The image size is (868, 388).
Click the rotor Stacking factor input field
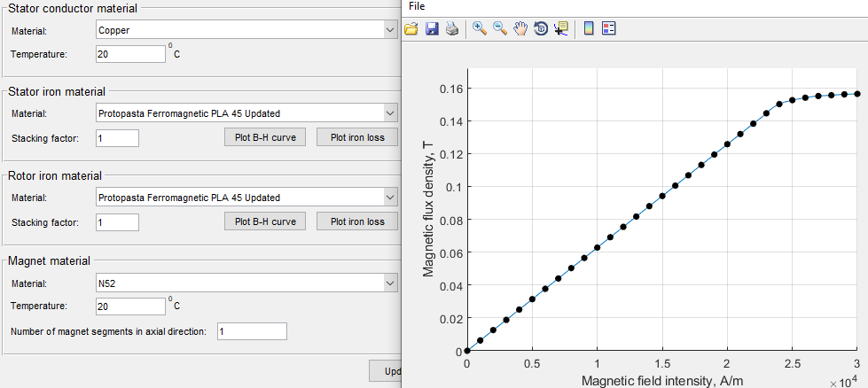[116, 221]
